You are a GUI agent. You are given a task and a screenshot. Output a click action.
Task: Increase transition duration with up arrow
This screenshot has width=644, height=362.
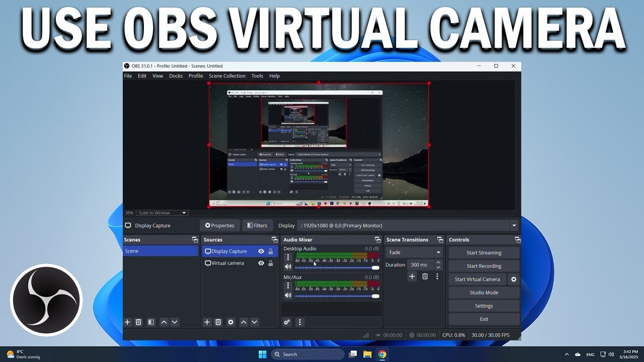tap(438, 262)
